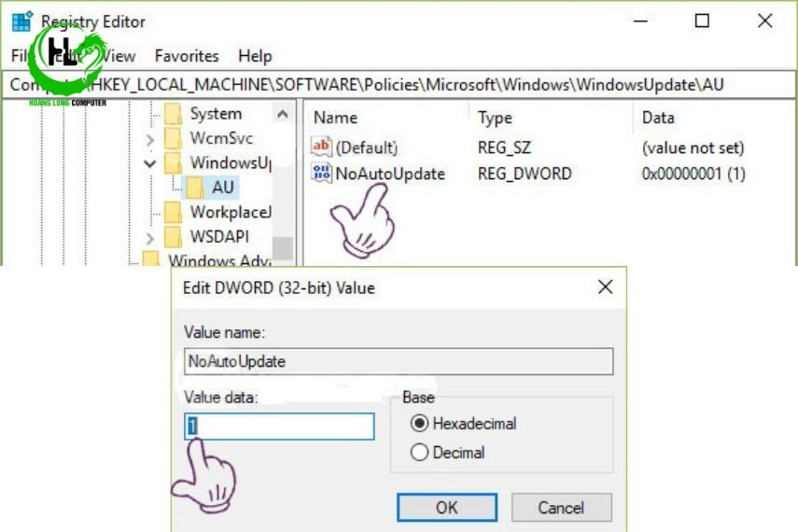Click the NoAutoUpdate DWORD value icon

tap(321, 173)
